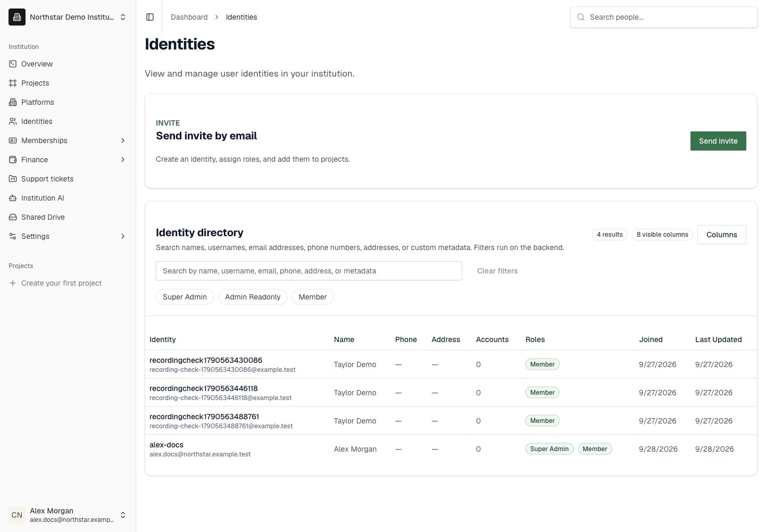Toggle the sidebar panel icon

(x=150, y=17)
